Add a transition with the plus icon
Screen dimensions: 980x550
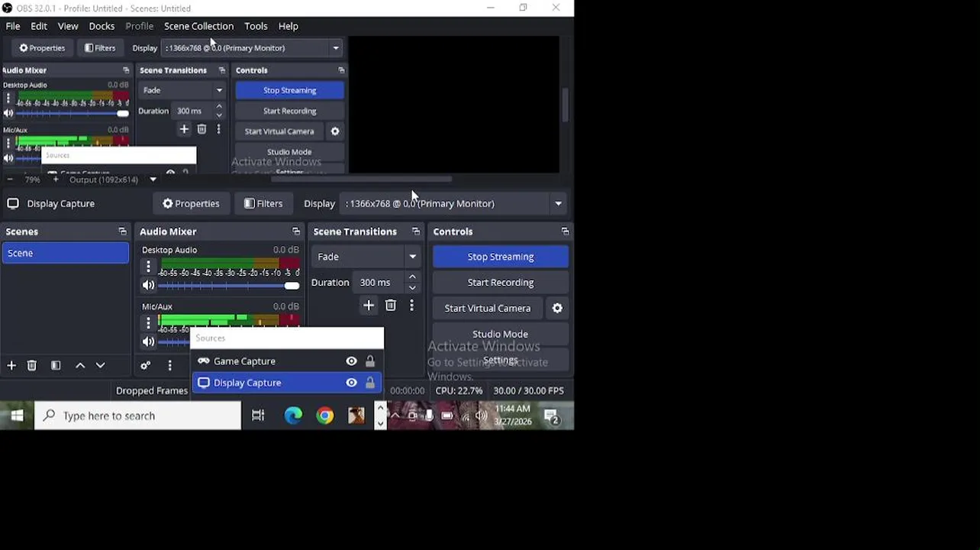point(369,306)
